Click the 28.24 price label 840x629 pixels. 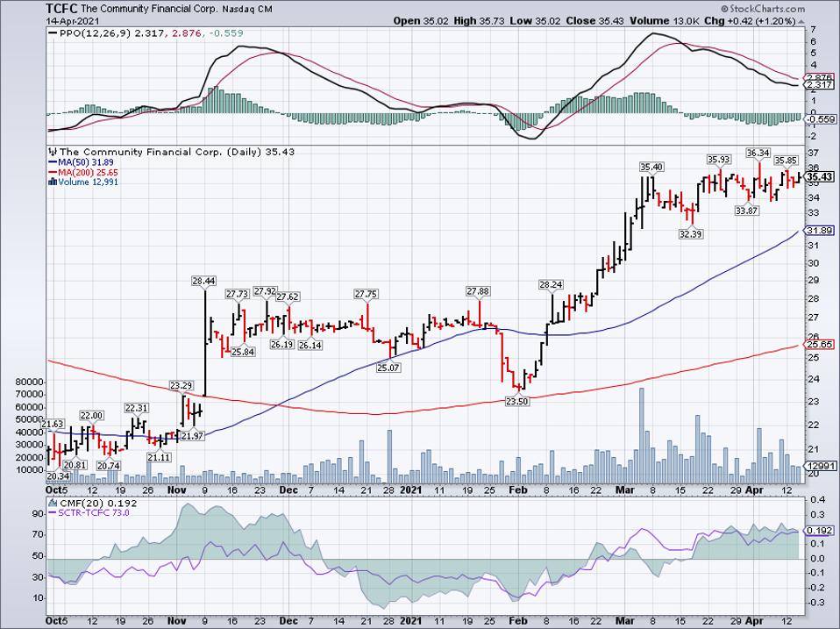click(551, 284)
